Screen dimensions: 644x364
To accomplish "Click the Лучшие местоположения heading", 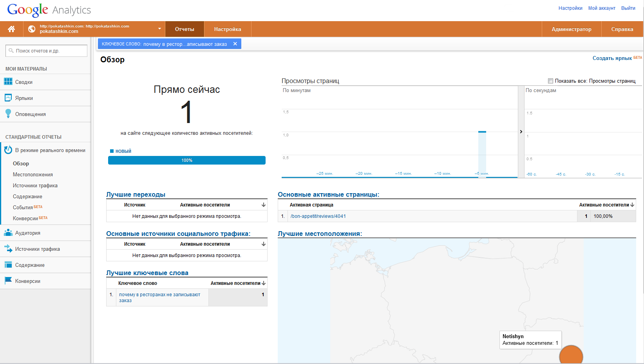I will (320, 234).
